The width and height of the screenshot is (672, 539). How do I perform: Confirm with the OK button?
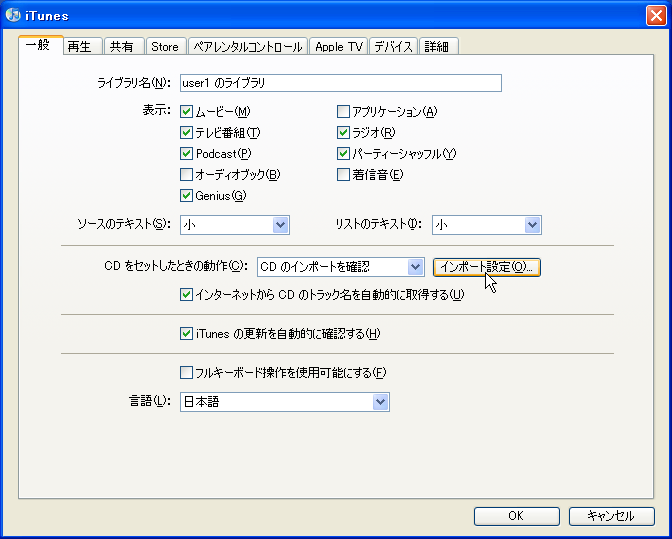(x=516, y=516)
